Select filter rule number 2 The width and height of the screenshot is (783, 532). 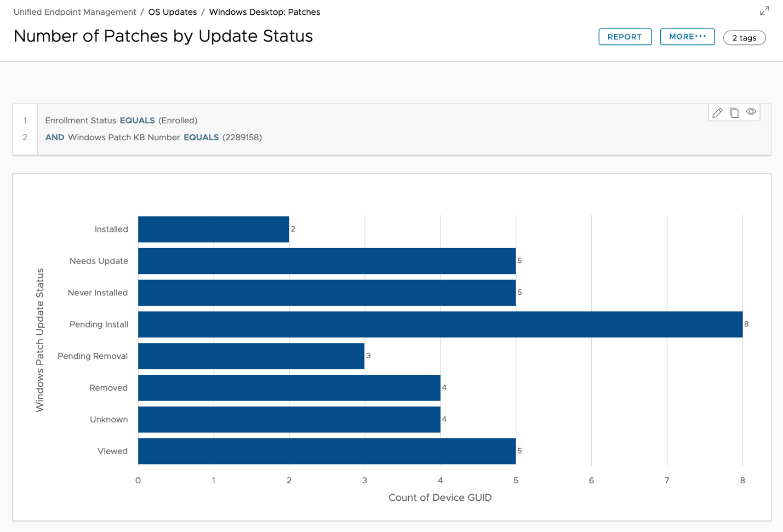[x=25, y=138]
